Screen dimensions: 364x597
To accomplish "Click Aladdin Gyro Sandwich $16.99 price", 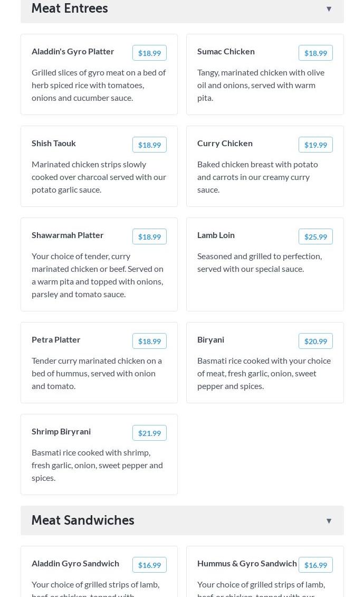I will click(149, 565).
